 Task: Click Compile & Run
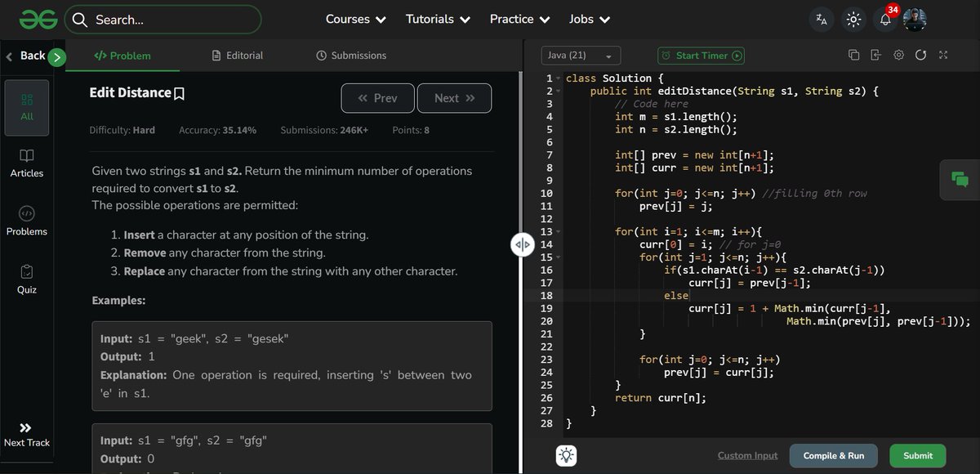click(833, 455)
